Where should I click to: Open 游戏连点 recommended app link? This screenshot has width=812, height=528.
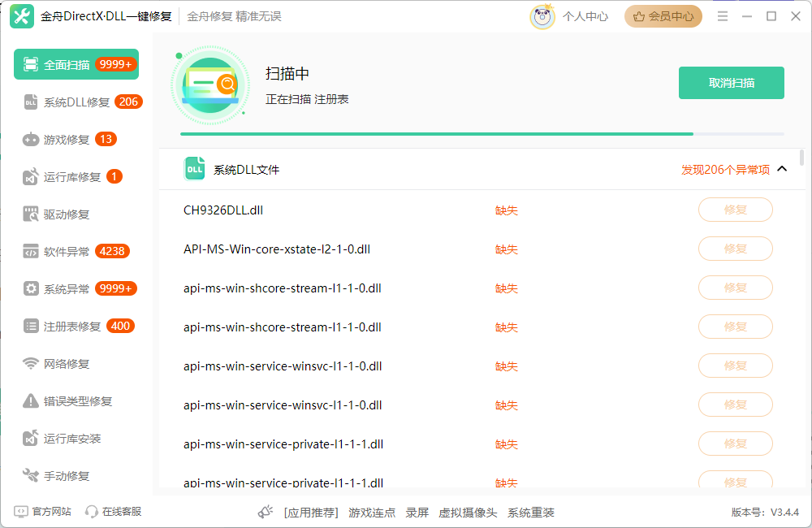coord(372,513)
